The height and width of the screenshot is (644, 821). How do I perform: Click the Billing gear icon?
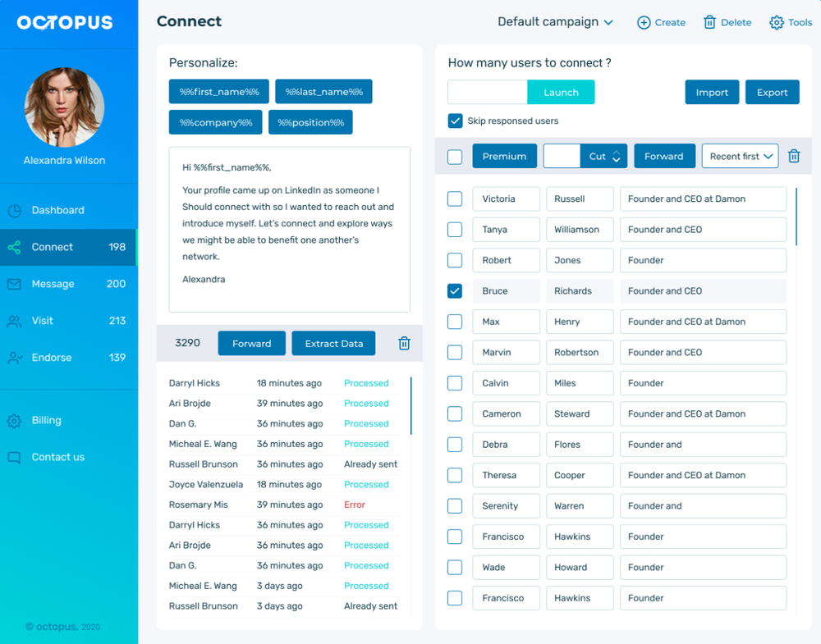(x=15, y=421)
